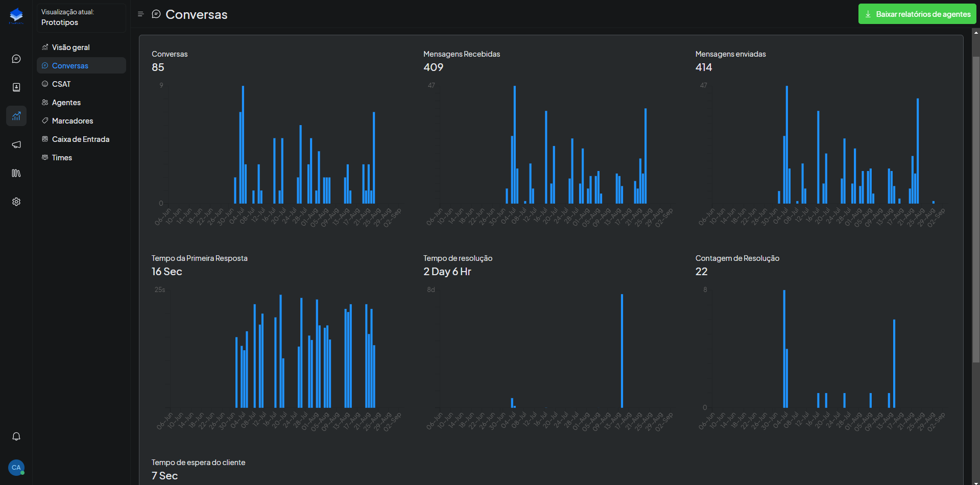Click the CA user avatar
Screen dimensions: 980x485
click(16, 468)
